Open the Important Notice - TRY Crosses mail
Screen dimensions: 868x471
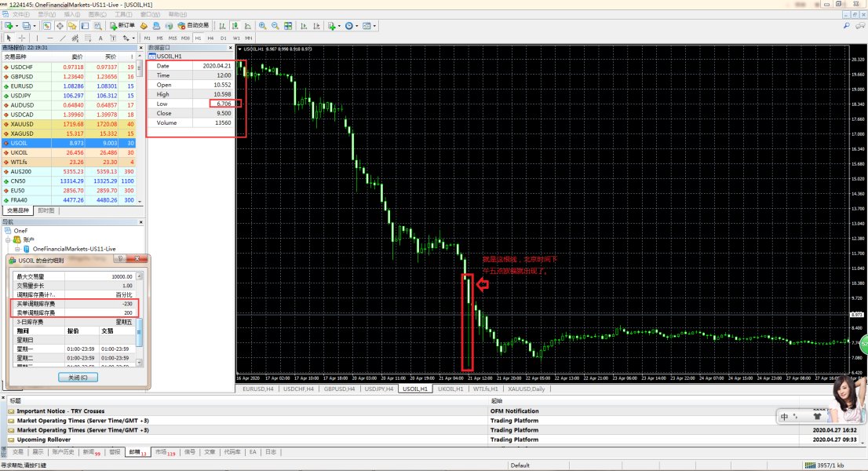pyautogui.click(x=60, y=411)
